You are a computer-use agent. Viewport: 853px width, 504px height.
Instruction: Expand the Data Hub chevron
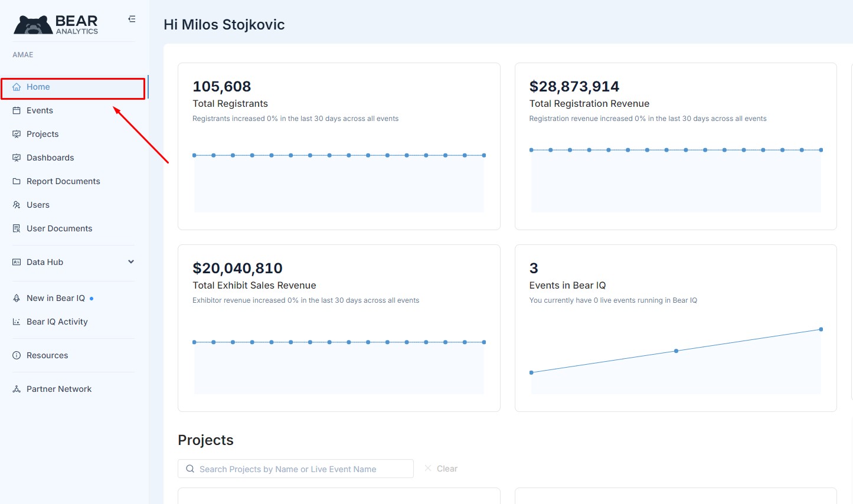click(131, 262)
